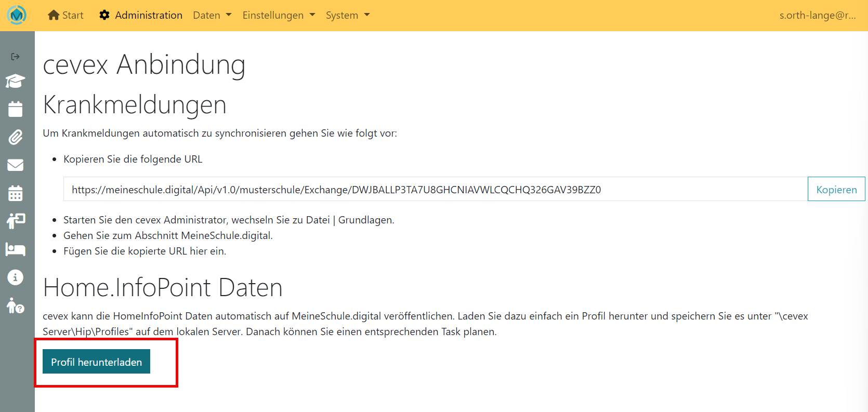The image size is (868, 412).
Task: Go to the Start page
Action: pyautogui.click(x=65, y=15)
